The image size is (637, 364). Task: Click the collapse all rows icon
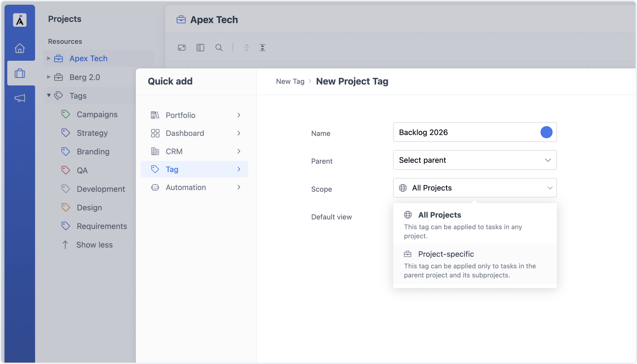pyautogui.click(x=247, y=48)
